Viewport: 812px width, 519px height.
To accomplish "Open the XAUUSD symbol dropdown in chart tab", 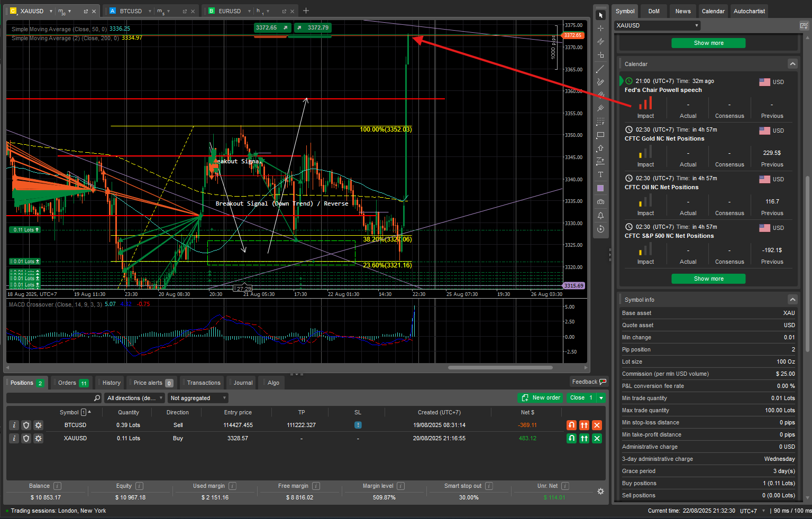I will pos(51,11).
